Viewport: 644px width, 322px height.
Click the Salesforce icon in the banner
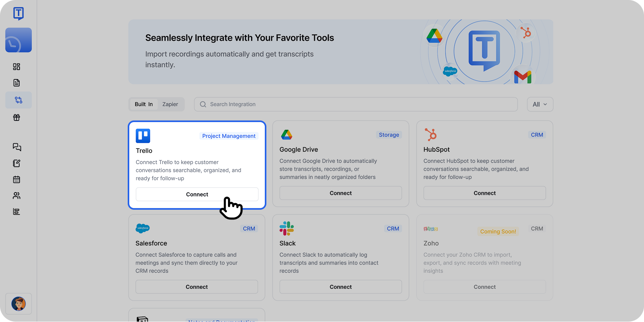(450, 71)
